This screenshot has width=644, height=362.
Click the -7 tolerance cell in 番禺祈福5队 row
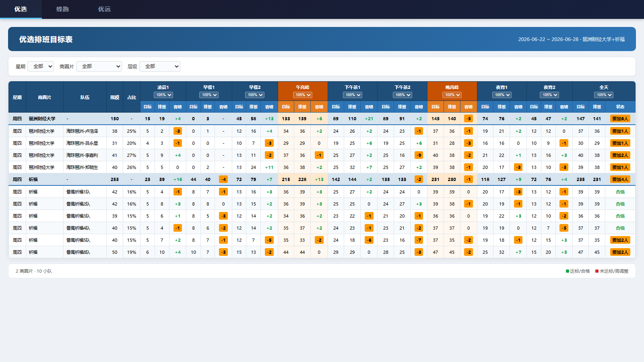point(419,240)
